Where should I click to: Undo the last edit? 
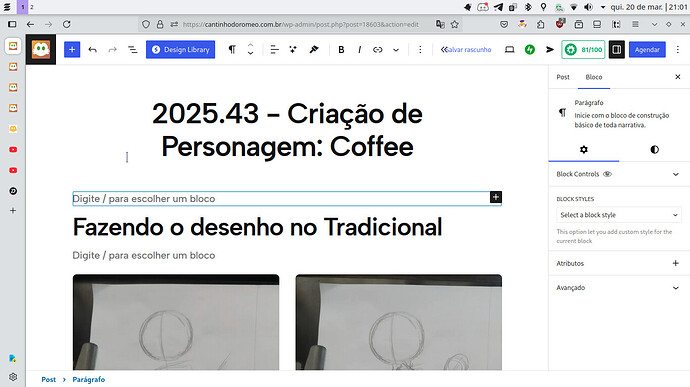[92, 50]
